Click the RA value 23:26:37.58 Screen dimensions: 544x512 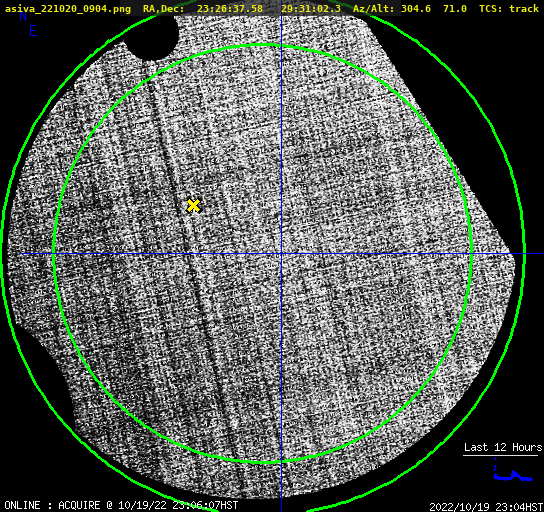coord(230,8)
